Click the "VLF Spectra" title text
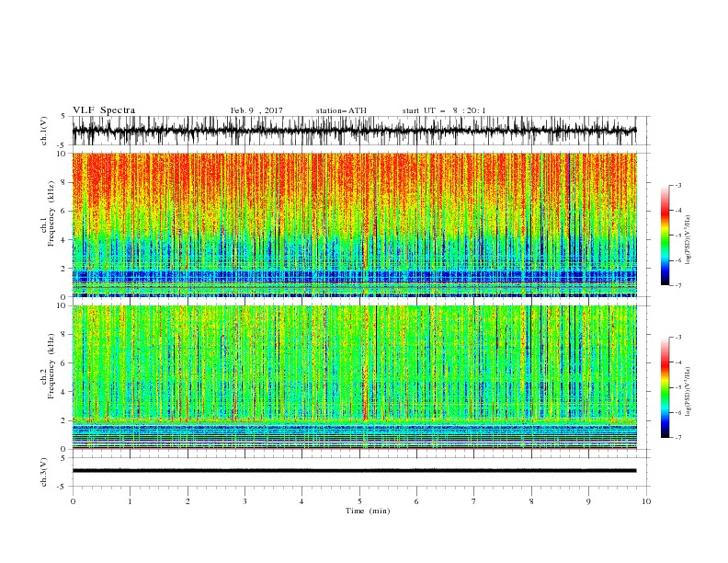 pos(104,110)
